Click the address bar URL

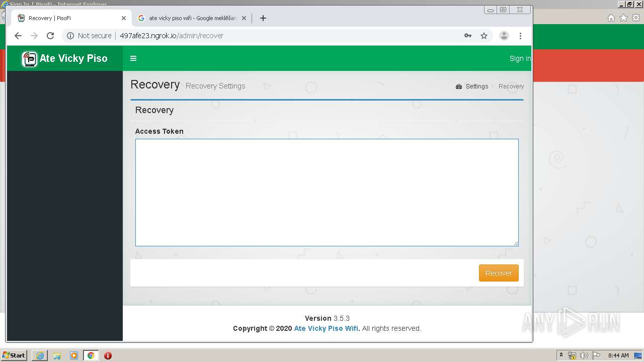click(x=172, y=36)
